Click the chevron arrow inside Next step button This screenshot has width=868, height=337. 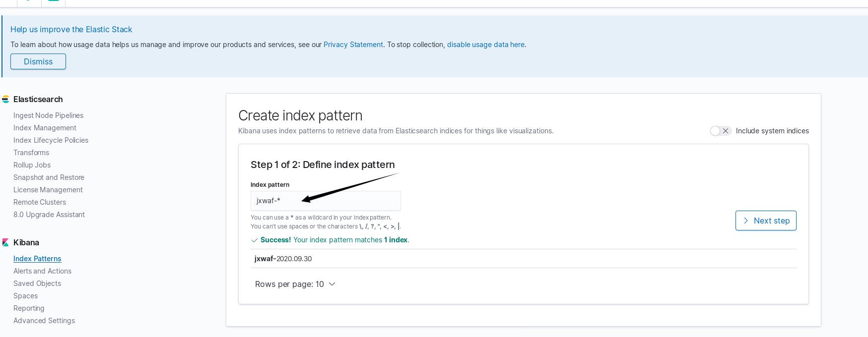click(745, 221)
